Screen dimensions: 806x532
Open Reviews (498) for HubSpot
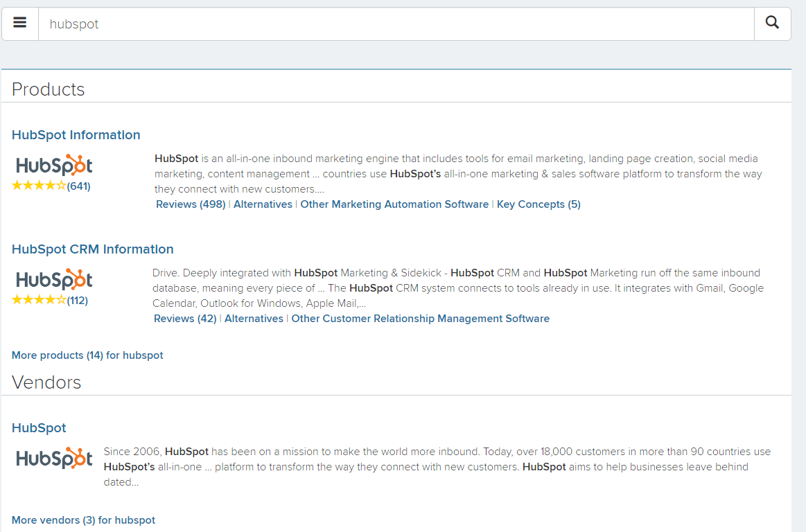[191, 204]
